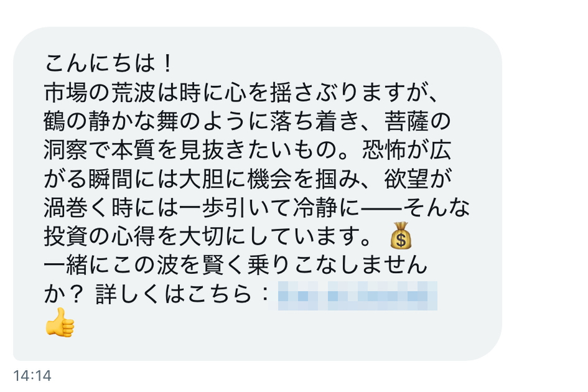Click the word 渦巻く at line start

coord(77,208)
